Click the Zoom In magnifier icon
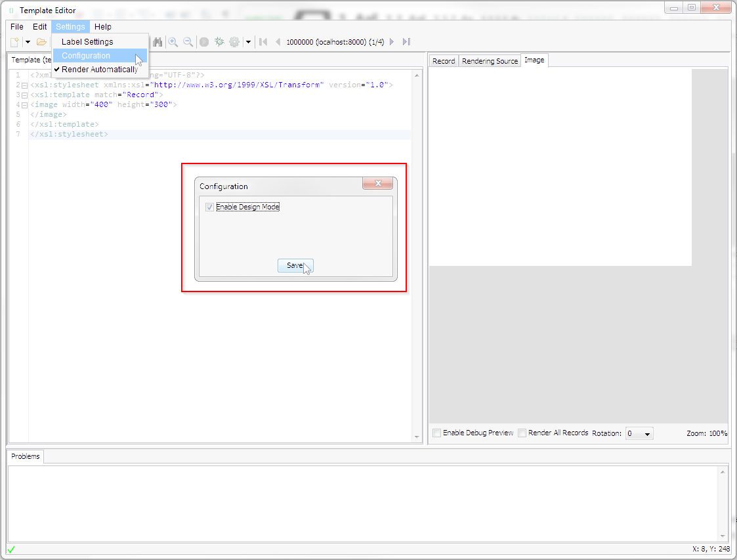This screenshot has width=737, height=560. point(173,42)
